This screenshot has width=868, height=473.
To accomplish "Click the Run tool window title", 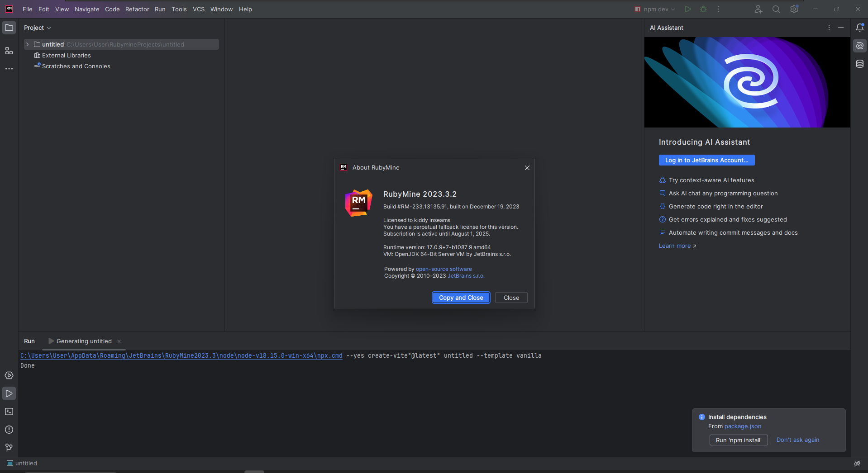I will point(29,341).
